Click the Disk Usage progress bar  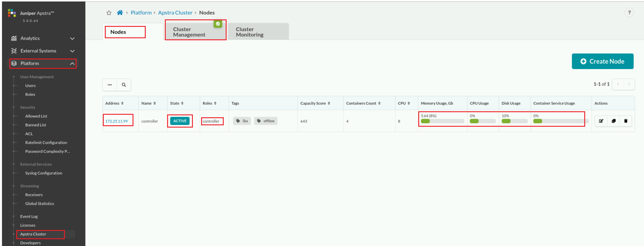pyautogui.click(x=514, y=121)
